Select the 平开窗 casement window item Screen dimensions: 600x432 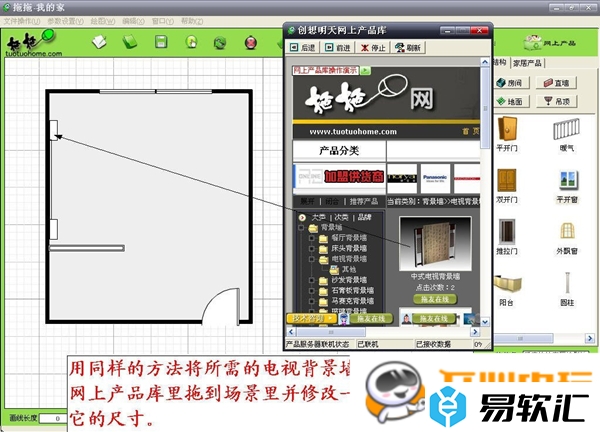tap(567, 187)
